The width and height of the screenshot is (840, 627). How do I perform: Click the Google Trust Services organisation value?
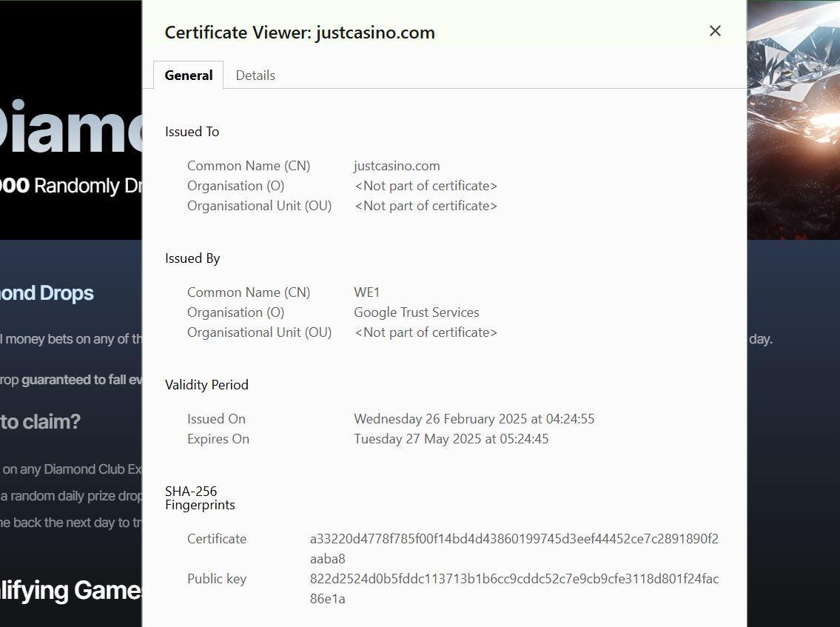[416, 312]
